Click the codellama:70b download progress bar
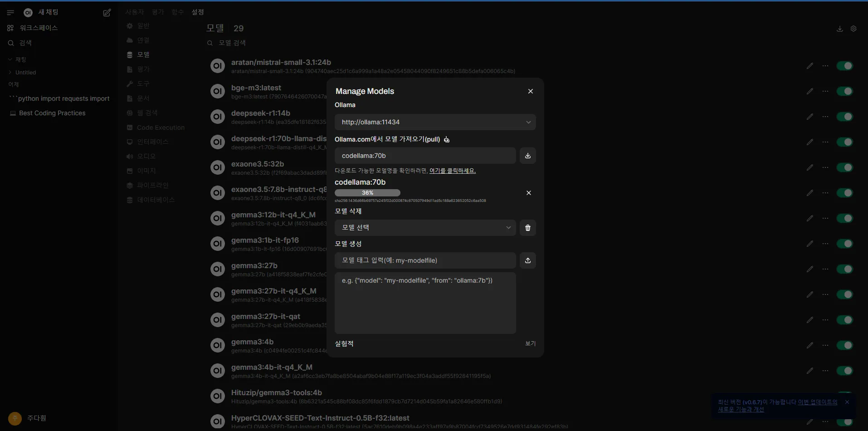868x431 pixels. [367, 193]
